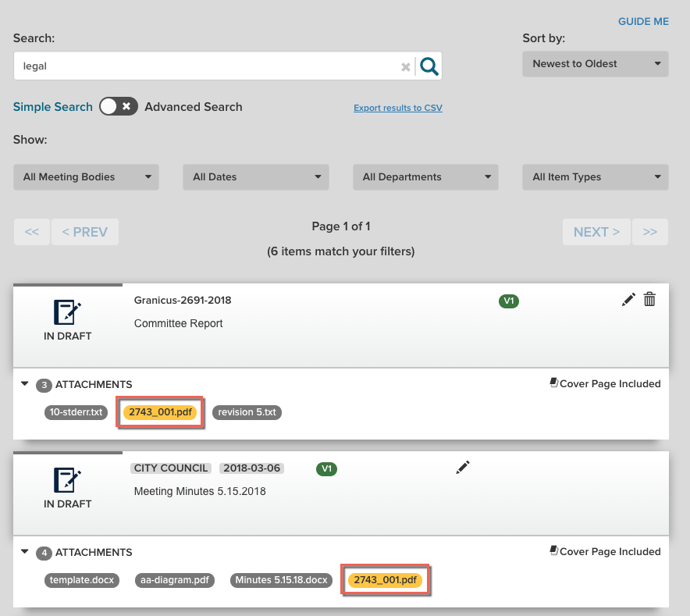Edit Granicus-2691-2018 with the pencil icon
The width and height of the screenshot is (690, 616).
pyautogui.click(x=628, y=300)
